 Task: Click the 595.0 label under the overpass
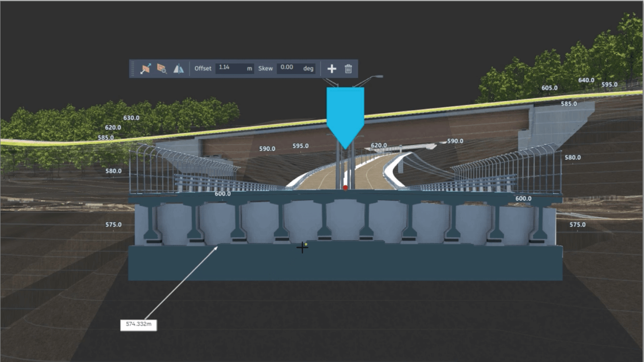coord(300,146)
